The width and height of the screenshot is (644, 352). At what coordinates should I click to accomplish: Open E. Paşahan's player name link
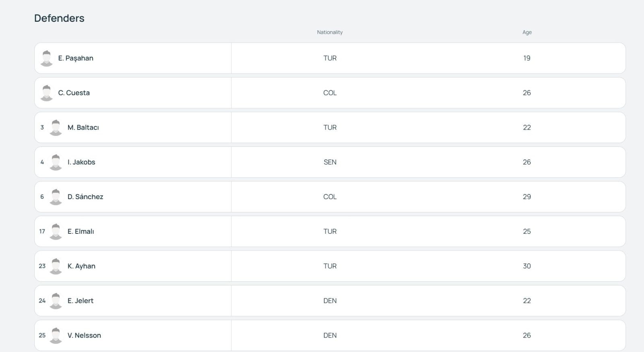coord(76,58)
